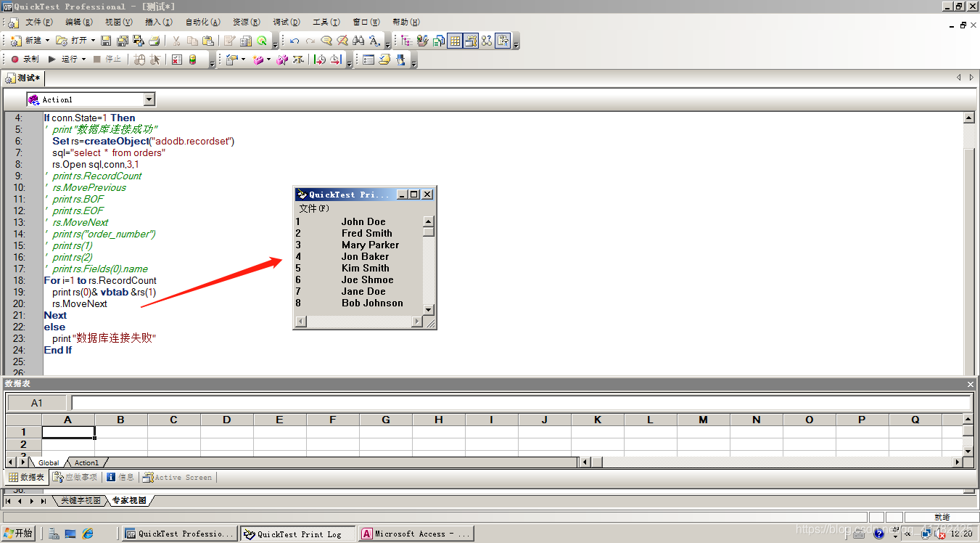The width and height of the screenshot is (980, 543).
Task: Expand the Output Value dropdown arrow
Action: tap(268, 60)
